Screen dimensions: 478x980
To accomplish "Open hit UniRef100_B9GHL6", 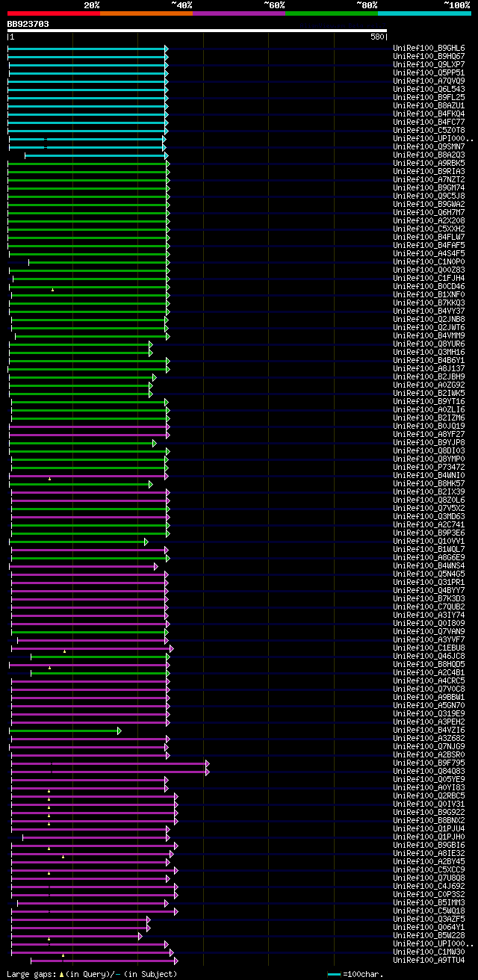I will pos(429,48).
